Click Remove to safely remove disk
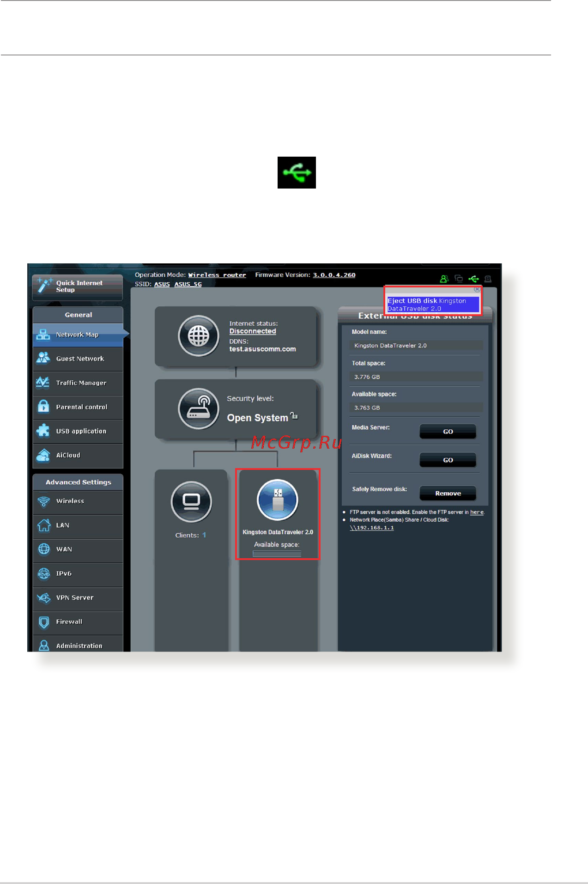Image resolution: width=588 pixels, height=884 pixels. coord(448,494)
